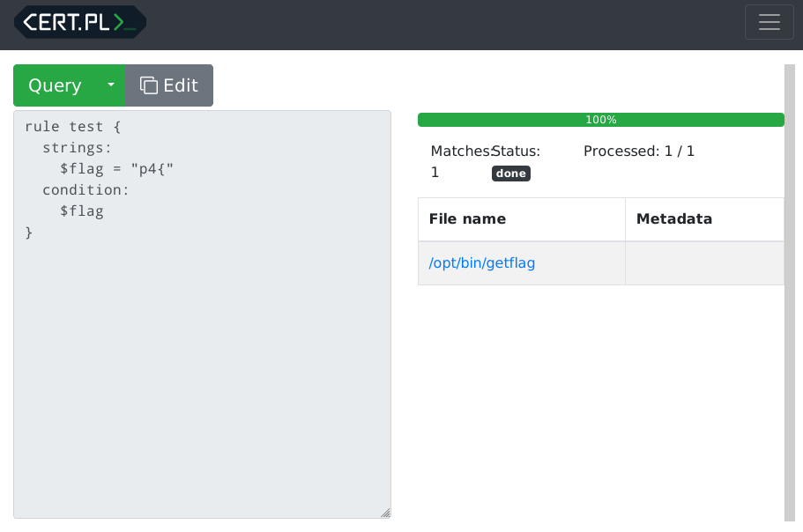803x532 pixels.
Task: Select the File name column header
Action: pyautogui.click(x=467, y=219)
